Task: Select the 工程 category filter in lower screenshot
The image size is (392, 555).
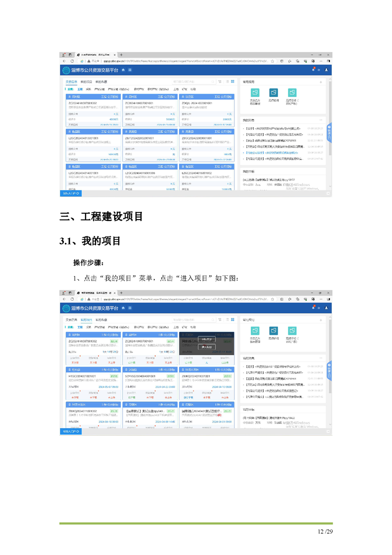Action: point(80,327)
